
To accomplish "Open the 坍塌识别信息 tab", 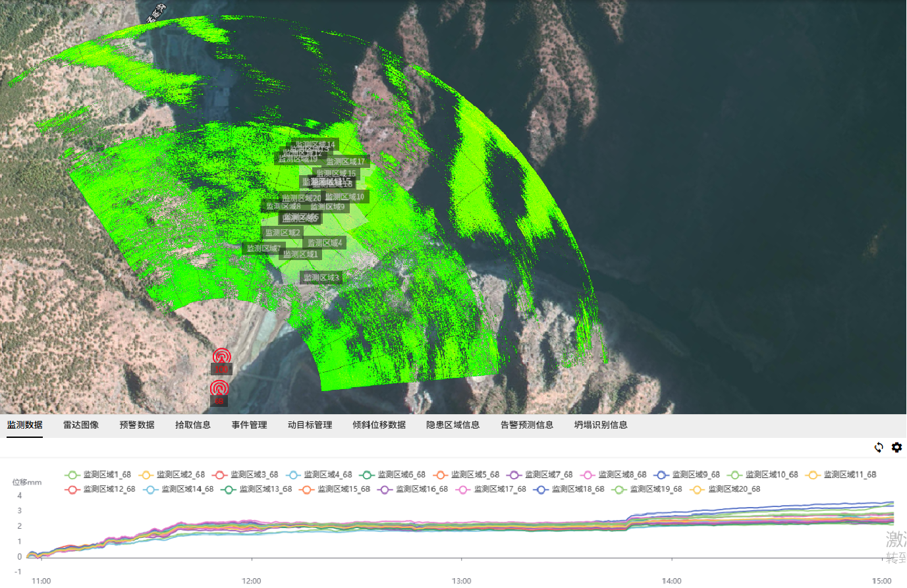I will [601, 425].
